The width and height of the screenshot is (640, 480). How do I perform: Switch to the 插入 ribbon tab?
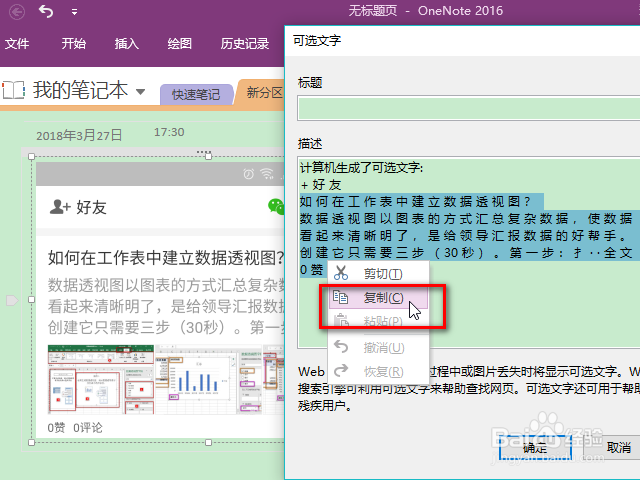127,43
